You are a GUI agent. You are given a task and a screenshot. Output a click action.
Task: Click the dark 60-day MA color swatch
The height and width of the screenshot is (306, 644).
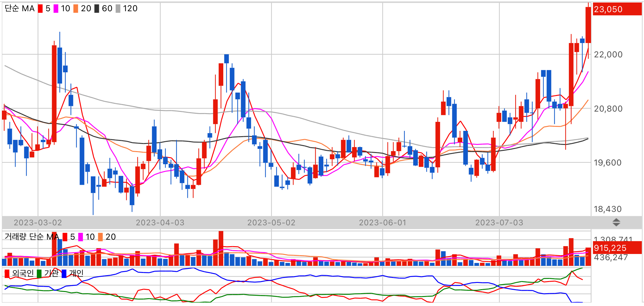(97, 9)
